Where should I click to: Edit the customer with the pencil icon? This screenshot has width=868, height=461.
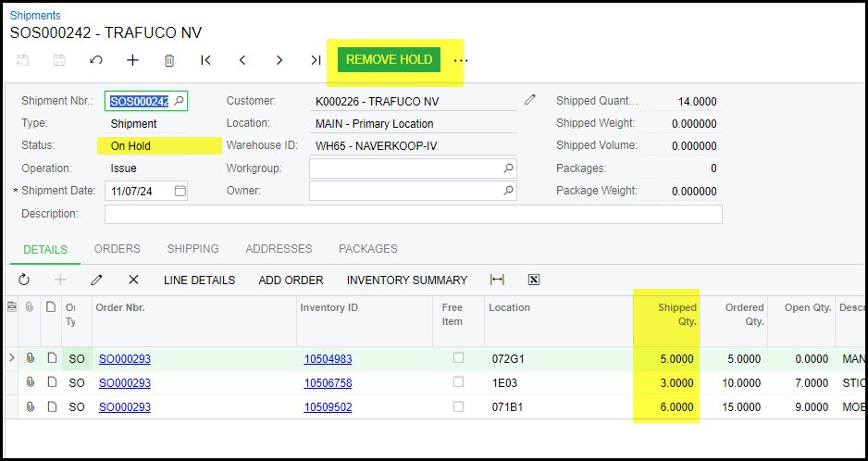coord(529,100)
